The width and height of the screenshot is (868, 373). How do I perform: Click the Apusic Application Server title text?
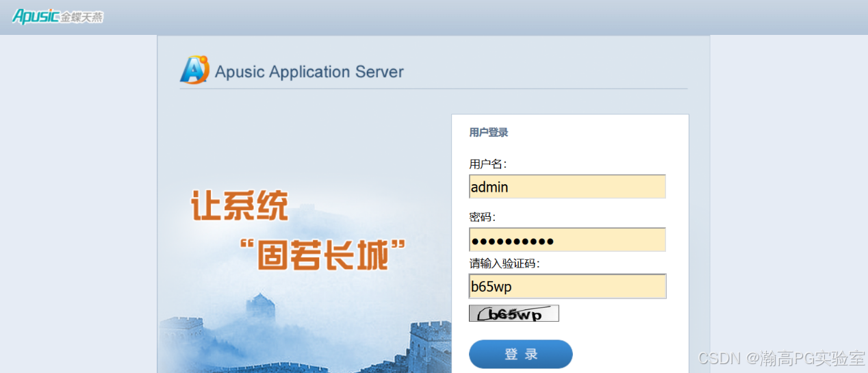(309, 72)
